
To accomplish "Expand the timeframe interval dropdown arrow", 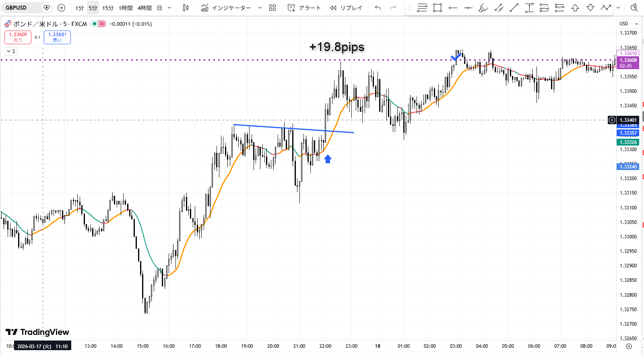I will pyautogui.click(x=169, y=8).
